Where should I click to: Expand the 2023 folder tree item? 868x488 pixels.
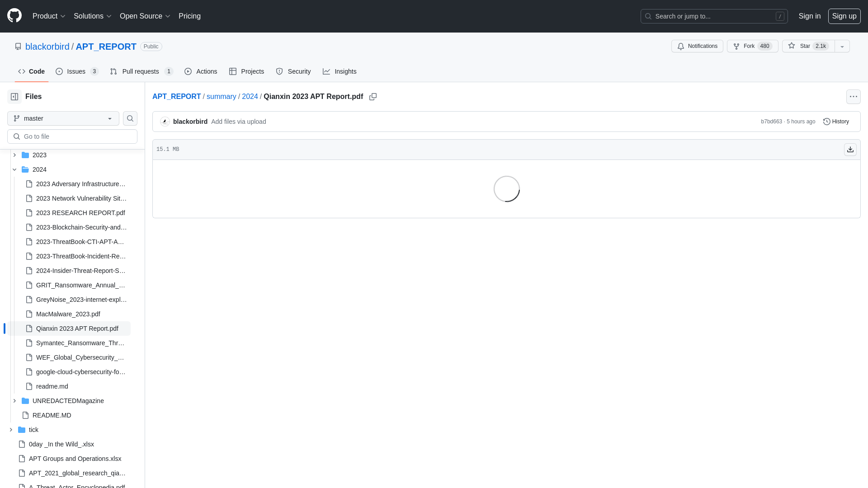pos(14,155)
